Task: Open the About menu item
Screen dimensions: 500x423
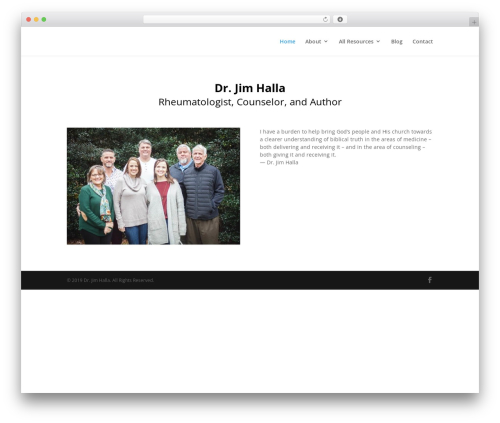Action: pyautogui.click(x=313, y=42)
